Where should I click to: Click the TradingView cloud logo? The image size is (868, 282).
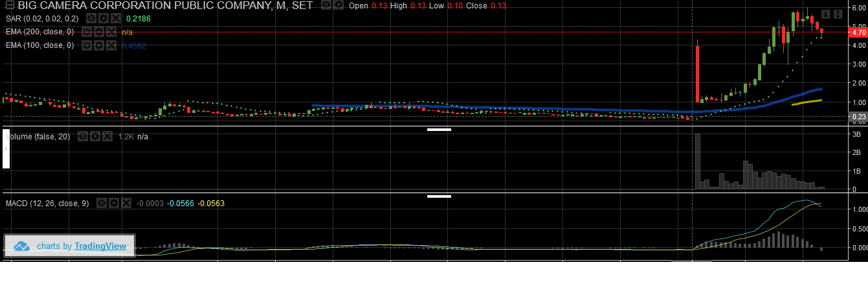pos(22,246)
